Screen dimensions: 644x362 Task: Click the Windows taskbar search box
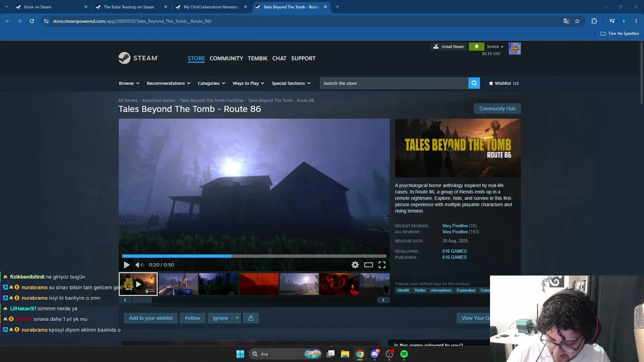[285, 354]
